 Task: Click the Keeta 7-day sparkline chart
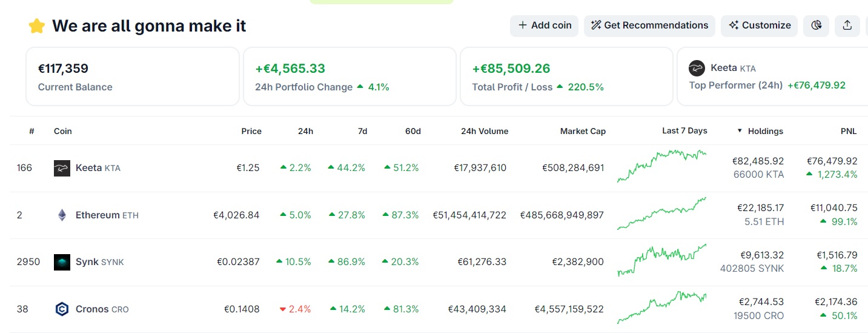661,166
